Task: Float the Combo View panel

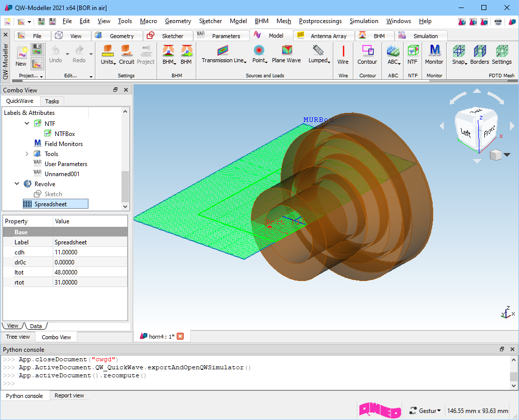Action: point(115,90)
